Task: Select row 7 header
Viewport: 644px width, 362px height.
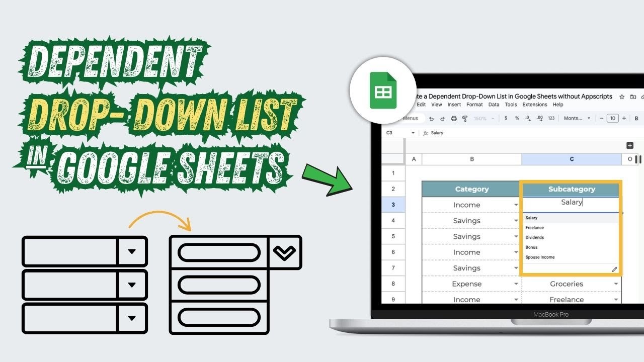Action: point(393,268)
